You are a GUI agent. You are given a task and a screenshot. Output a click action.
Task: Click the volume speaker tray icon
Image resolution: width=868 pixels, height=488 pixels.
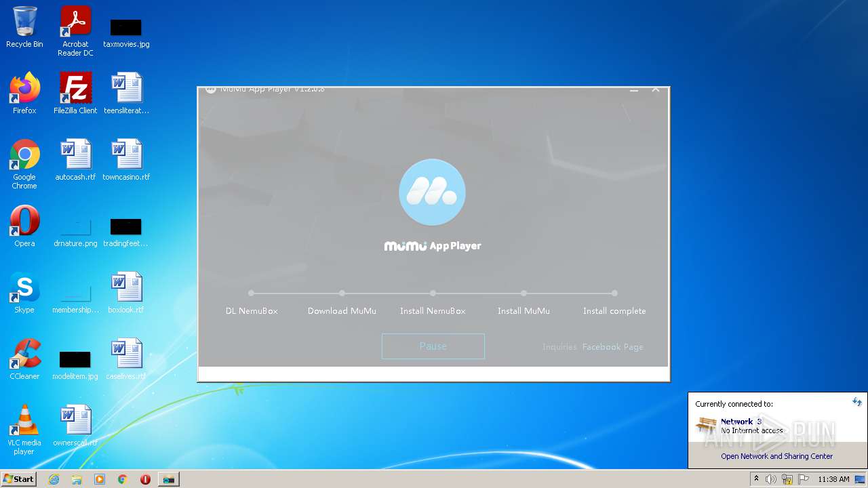click(771, 479)
